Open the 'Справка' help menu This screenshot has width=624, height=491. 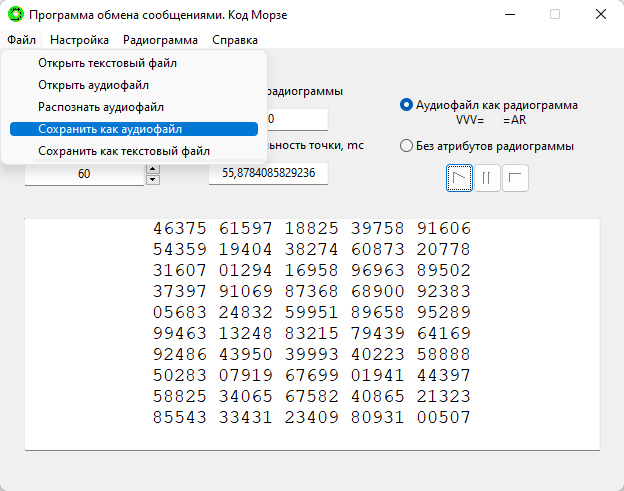coord(235,40)
